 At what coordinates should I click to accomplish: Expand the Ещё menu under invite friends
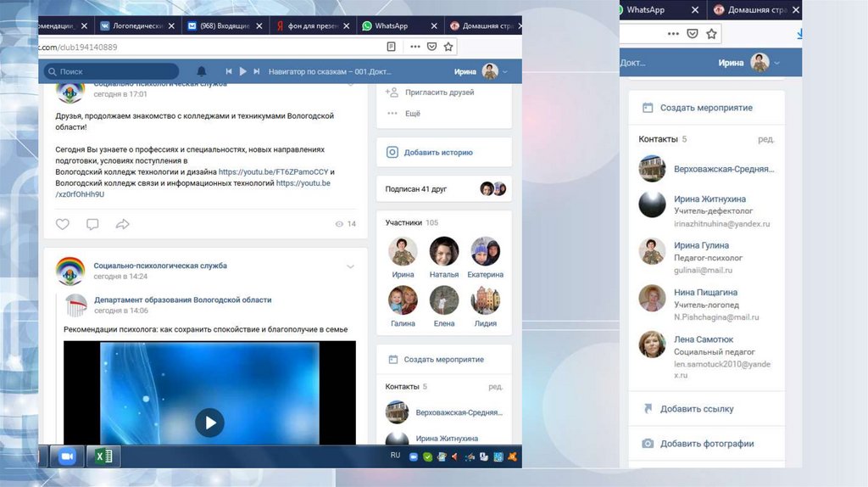point(412,113)
